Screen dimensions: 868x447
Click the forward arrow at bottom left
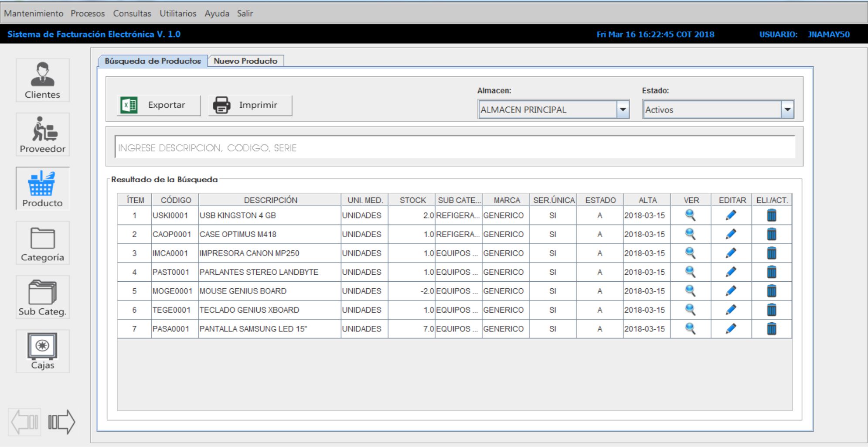click(61, 422)
